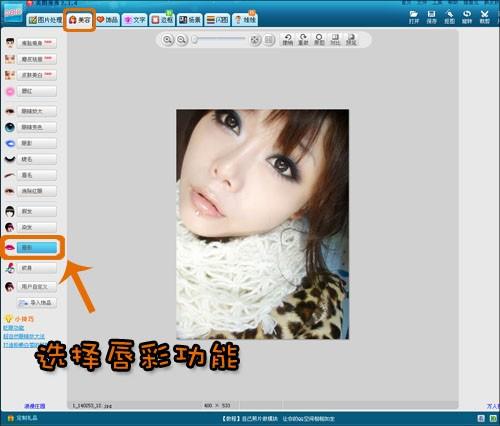The image size is (500, 426).
Task: Open the 消除红眼 red-eye removal button
Action: [x=37, y=191]
